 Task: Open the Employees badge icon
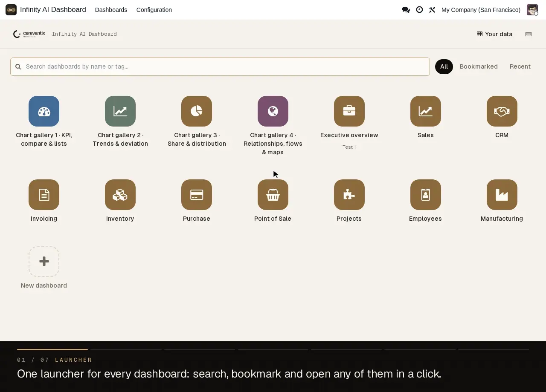(426, 195)
